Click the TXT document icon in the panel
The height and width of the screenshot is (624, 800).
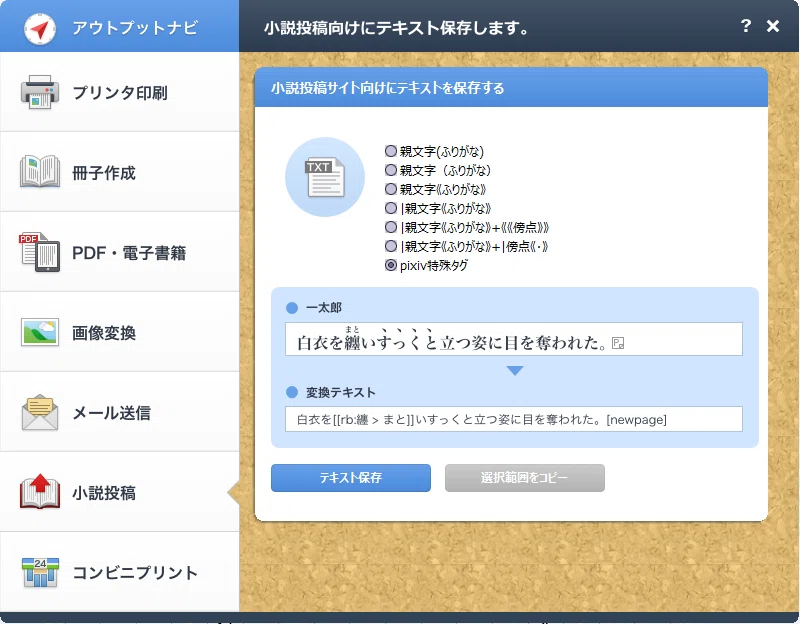coord(324,177)
